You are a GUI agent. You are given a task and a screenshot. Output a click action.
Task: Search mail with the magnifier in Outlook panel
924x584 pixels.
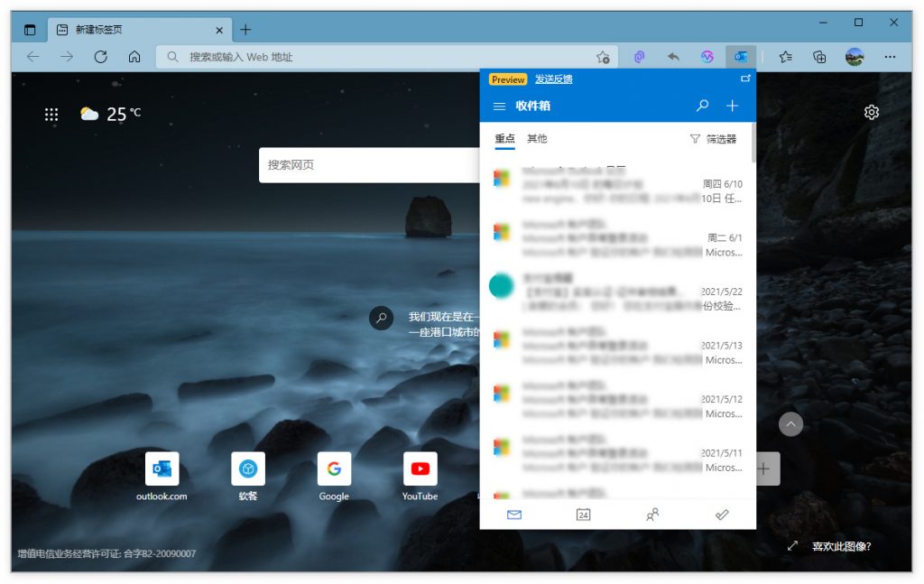tap(702, 105)
